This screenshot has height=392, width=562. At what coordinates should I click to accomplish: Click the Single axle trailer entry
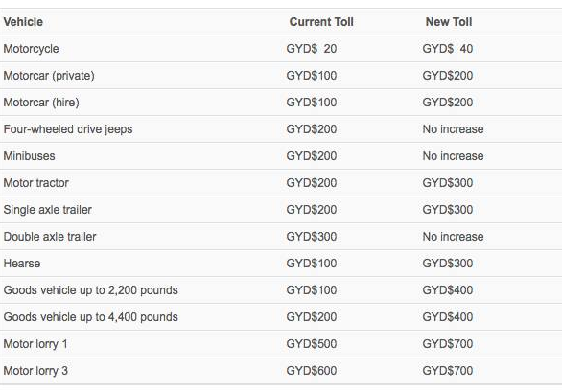point(48,210)
